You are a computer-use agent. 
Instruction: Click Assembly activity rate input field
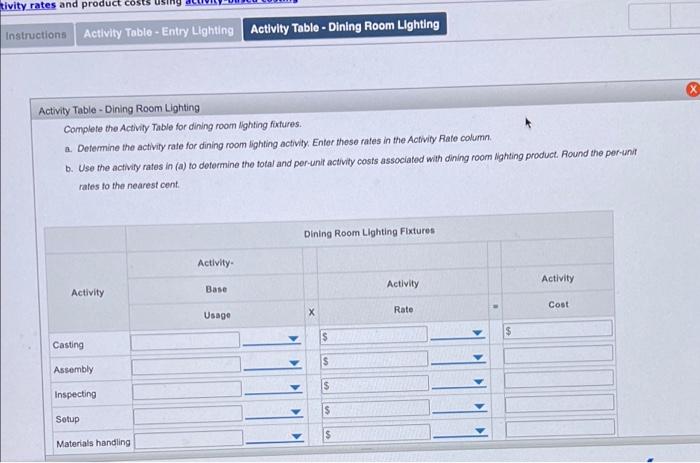pos(375,359)
